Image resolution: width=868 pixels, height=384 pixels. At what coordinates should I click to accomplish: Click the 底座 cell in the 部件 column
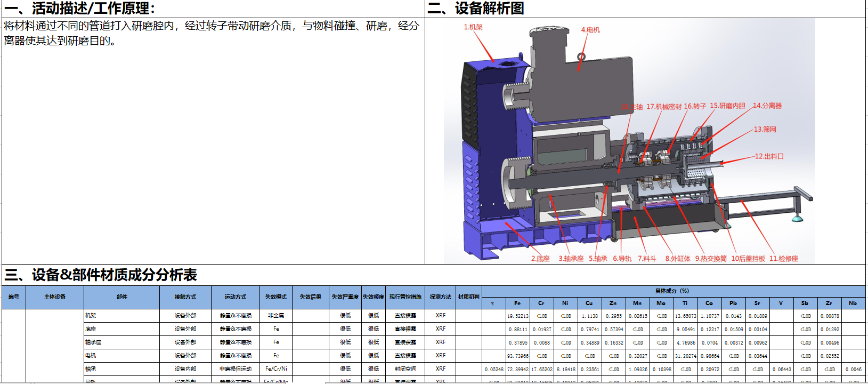coord(121,329)
